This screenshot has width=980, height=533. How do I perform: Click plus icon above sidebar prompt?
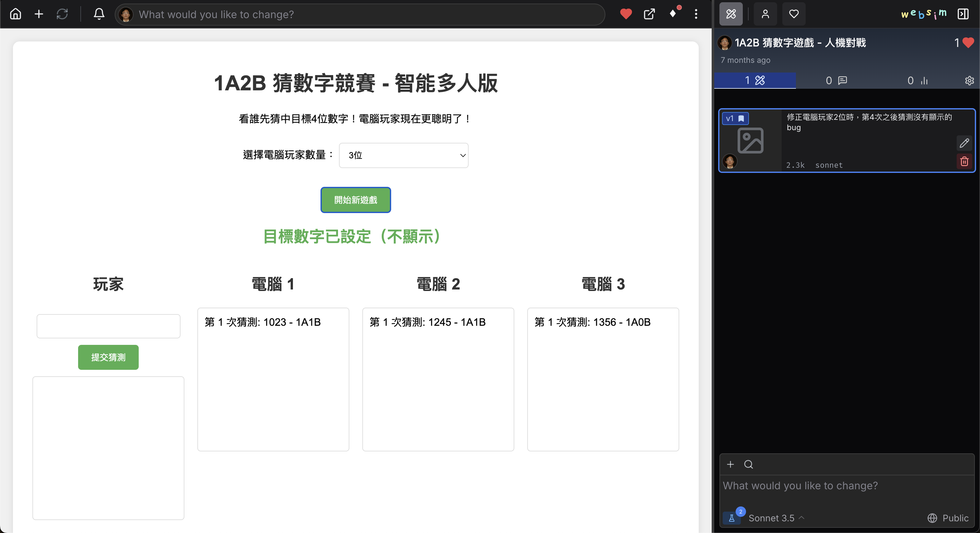coord(730,464)
